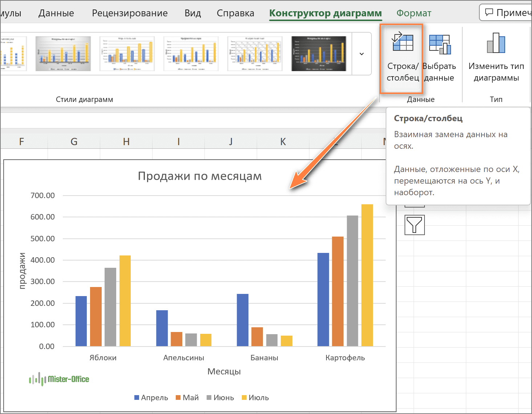The image size is (532, 414).
Task: Click the 700.00 axis value label
Action: (43, 196)
